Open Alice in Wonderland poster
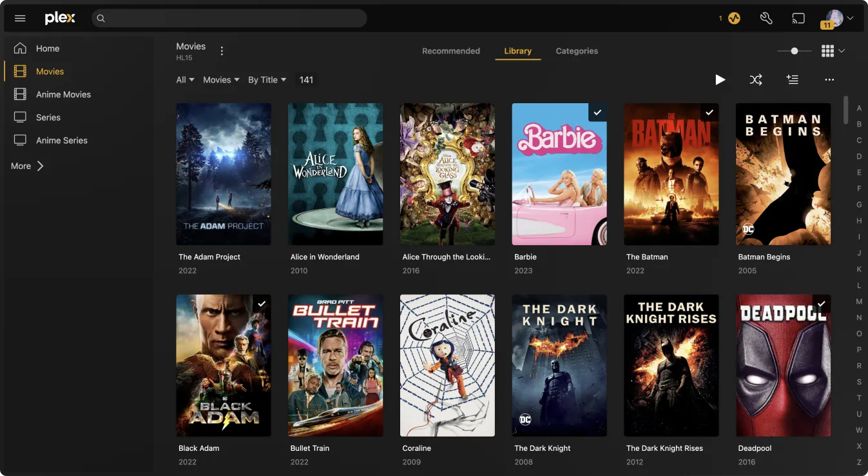This screenshot has width=868, height=476. pyautogui.click(x=336, y=174)
